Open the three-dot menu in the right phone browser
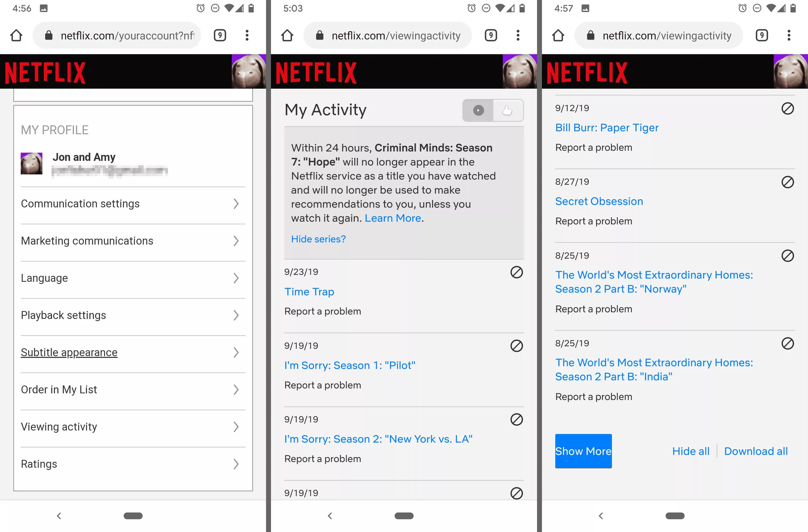The width and height of the screenshot is (808, 532). pos(789,35)
